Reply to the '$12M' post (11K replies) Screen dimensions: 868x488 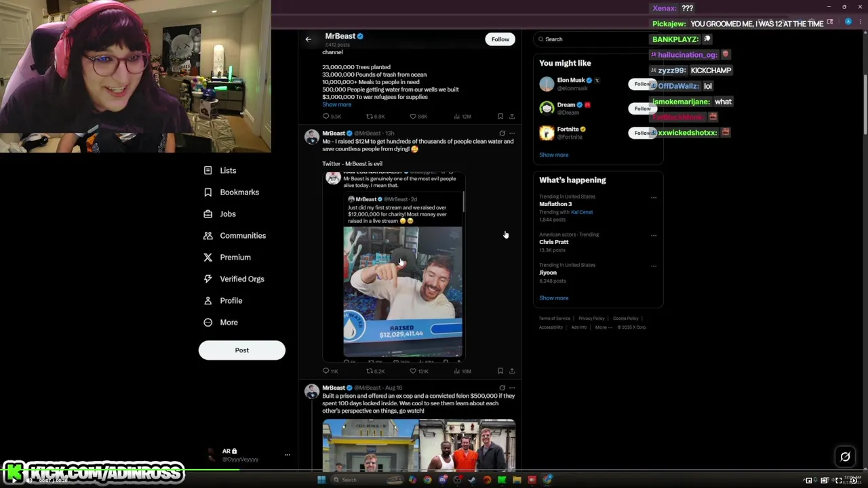(x=330, y=371)
